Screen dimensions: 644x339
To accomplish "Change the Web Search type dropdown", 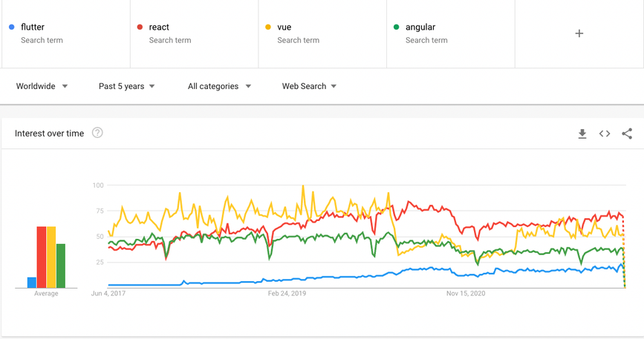I will point(309,86).
